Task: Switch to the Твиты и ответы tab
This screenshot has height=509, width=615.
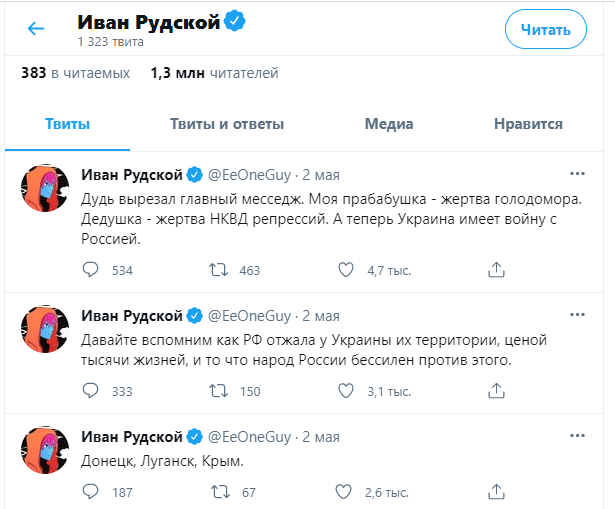Action: [227, 124]
